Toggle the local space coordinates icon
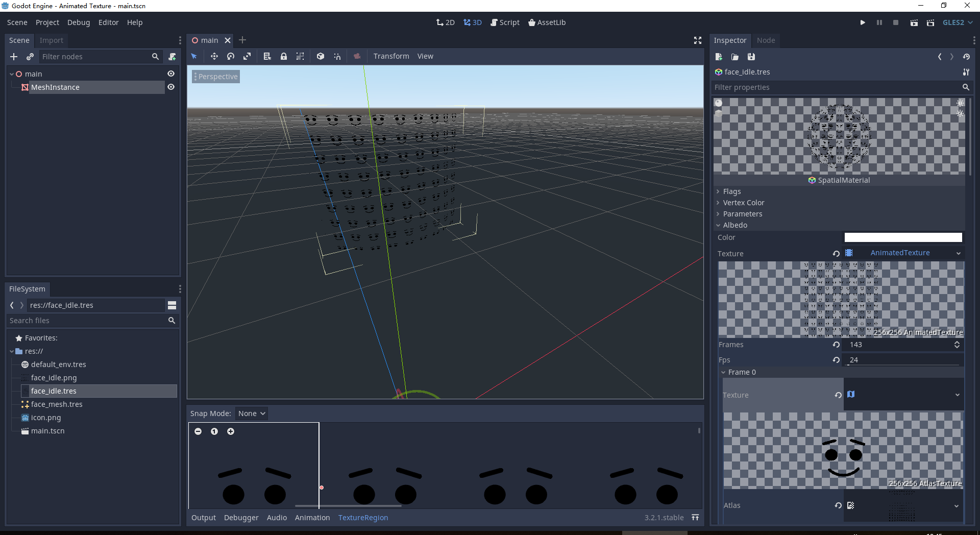980x535 pixels. [320, 56]
